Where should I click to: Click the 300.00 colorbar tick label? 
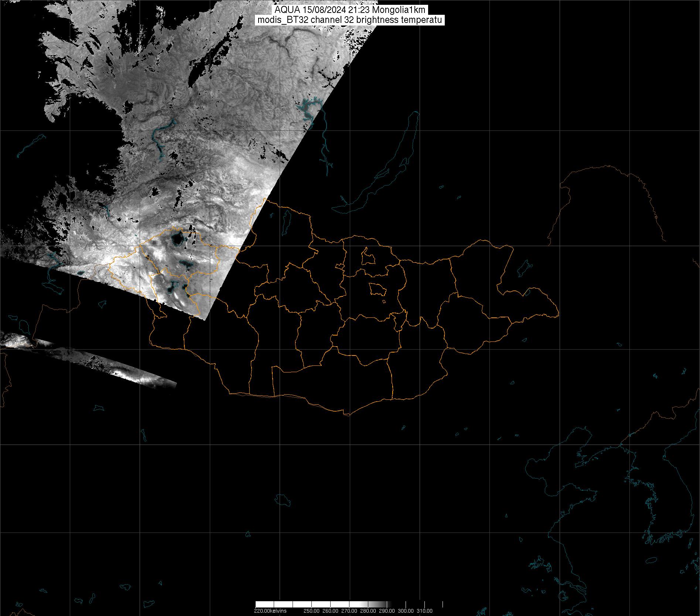406,610
